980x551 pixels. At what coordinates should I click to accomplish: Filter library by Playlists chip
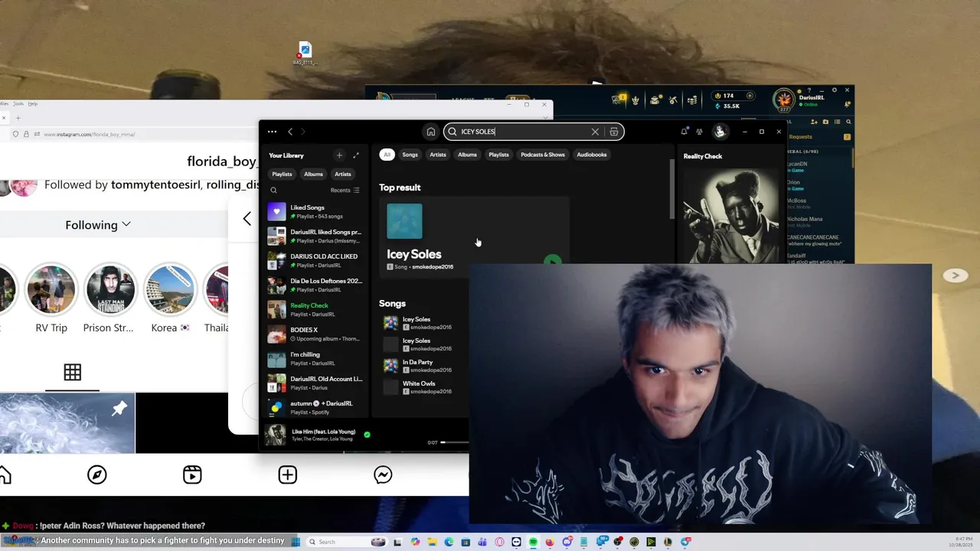pyautogui.click(x=282, y=174)
